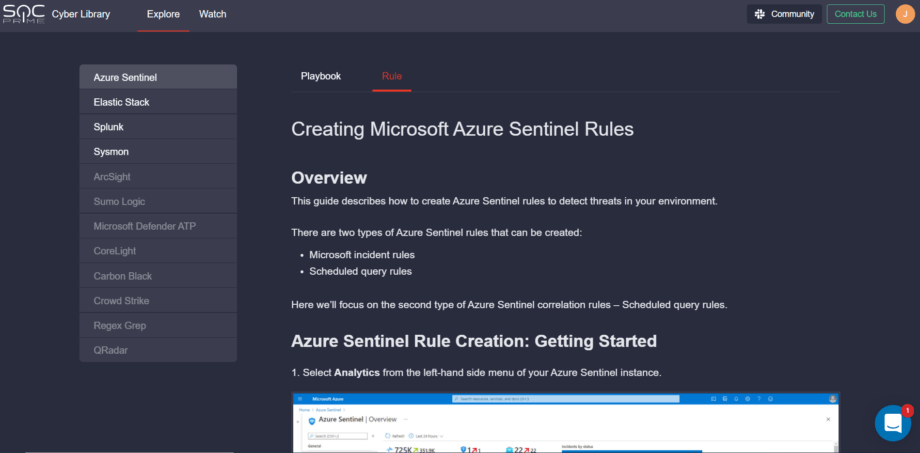Select Carbon Black in sidebar

point(158,276)
